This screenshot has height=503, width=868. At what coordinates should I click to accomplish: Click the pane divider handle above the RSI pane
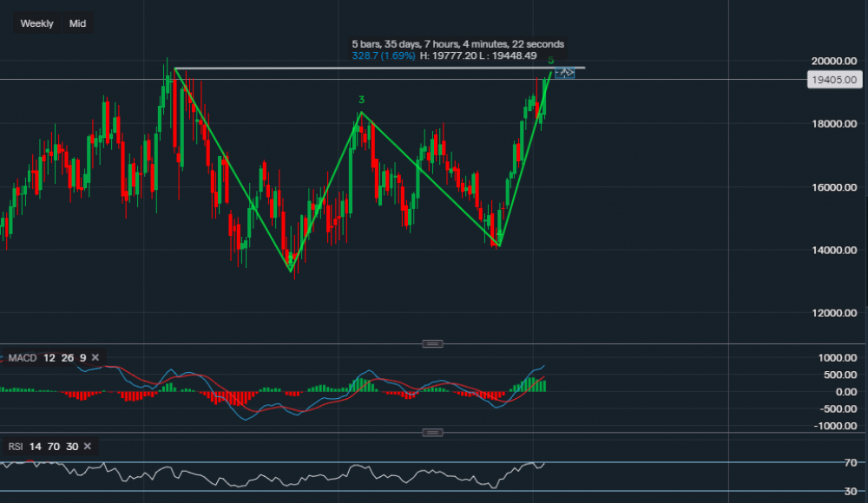pyautogui.click(x=432, y=432)
